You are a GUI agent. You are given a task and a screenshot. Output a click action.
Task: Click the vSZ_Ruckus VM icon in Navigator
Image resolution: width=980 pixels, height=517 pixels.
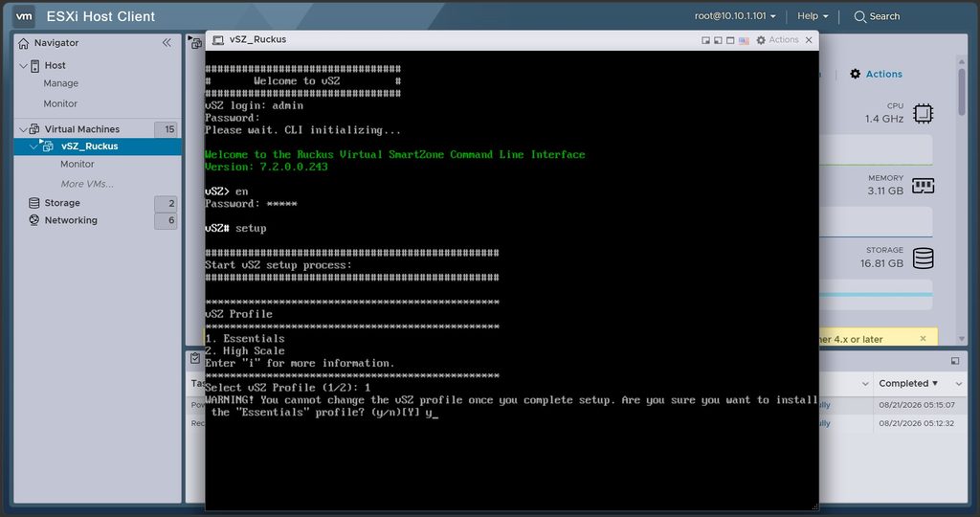tap(47, 146)
